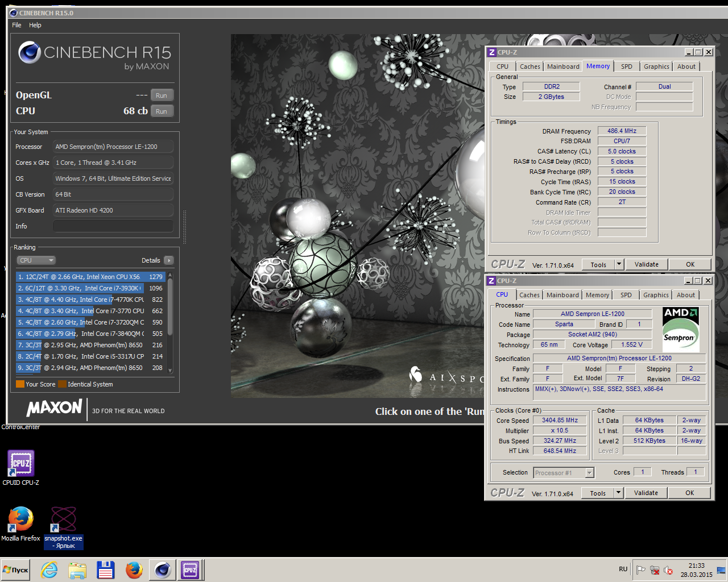Screen dimensions: 728x582
Task: Expand ranking Details arrow
Action: [x=168, y=260]
